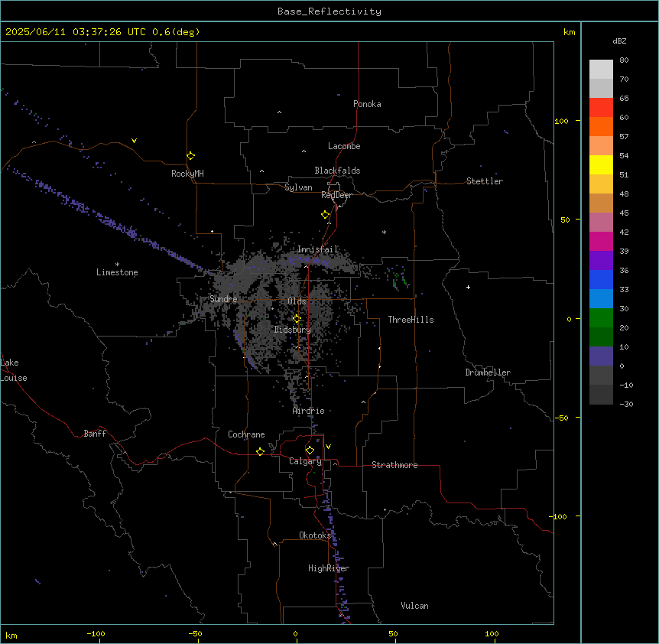This screenshot has width=659, height=644.
Task: Click the Strathmore label
Action: coord(394,465)
